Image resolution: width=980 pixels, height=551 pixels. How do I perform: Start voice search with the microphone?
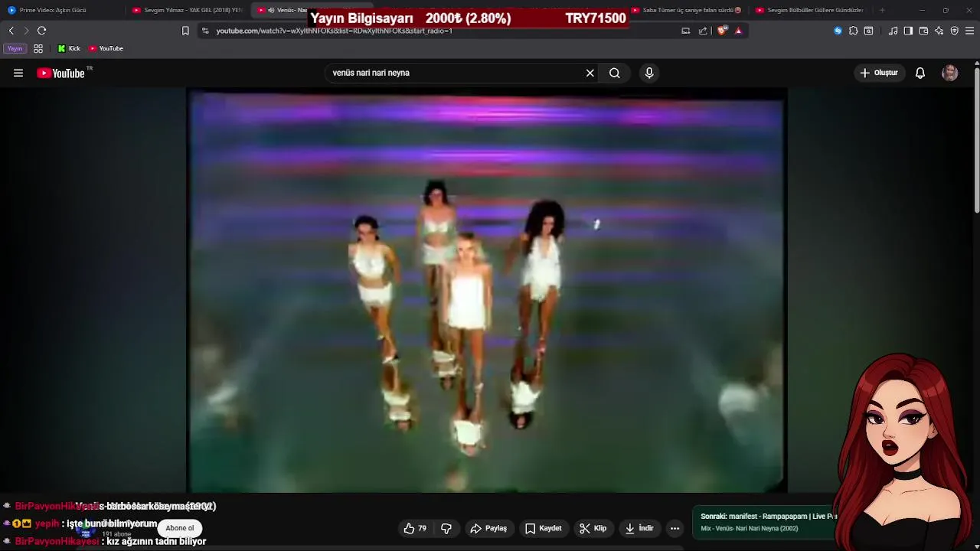(649, 73)
